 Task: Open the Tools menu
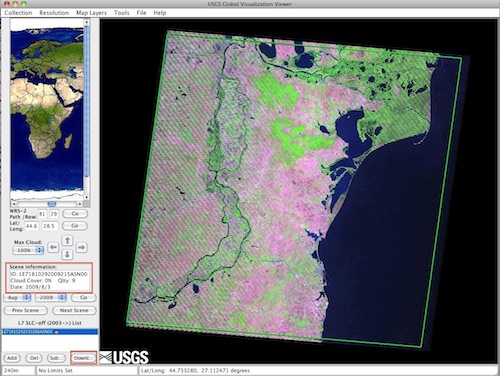coord(122,13)
